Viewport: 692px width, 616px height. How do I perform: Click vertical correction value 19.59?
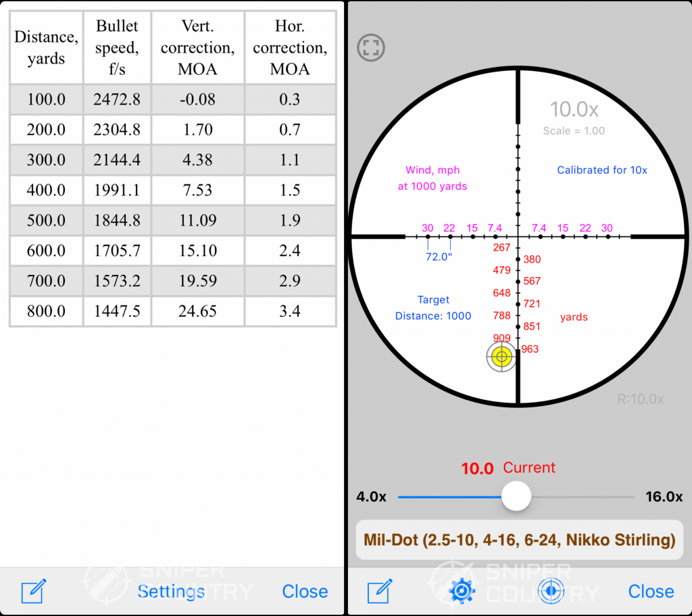[x=198, y=280]
